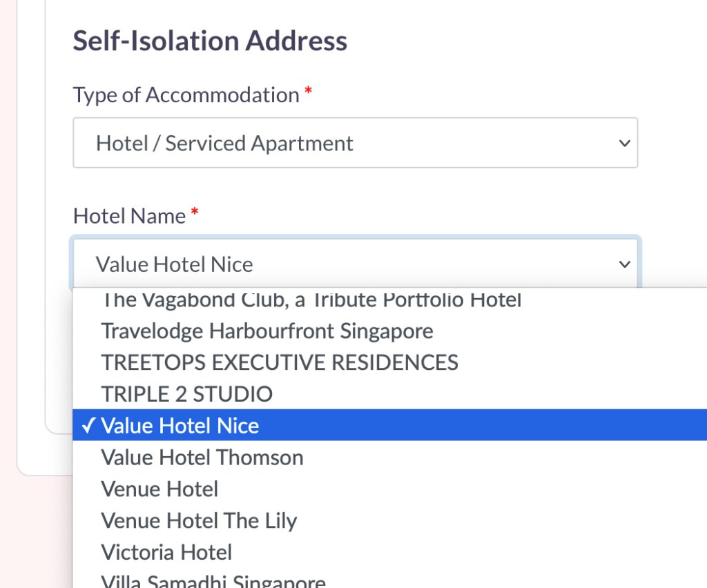
Task: Choose Value Hotel Thomson from the list
Action: coord(202,457)
